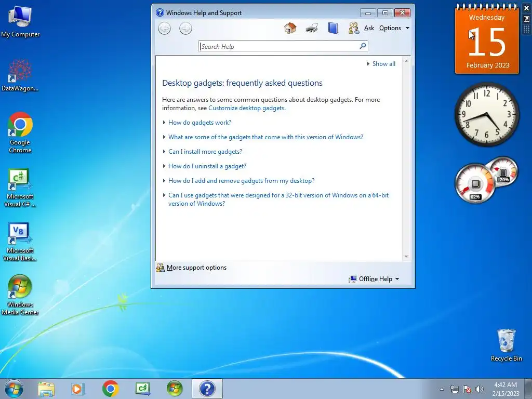
Task: Open More support options link
Action: pos(196,268)
